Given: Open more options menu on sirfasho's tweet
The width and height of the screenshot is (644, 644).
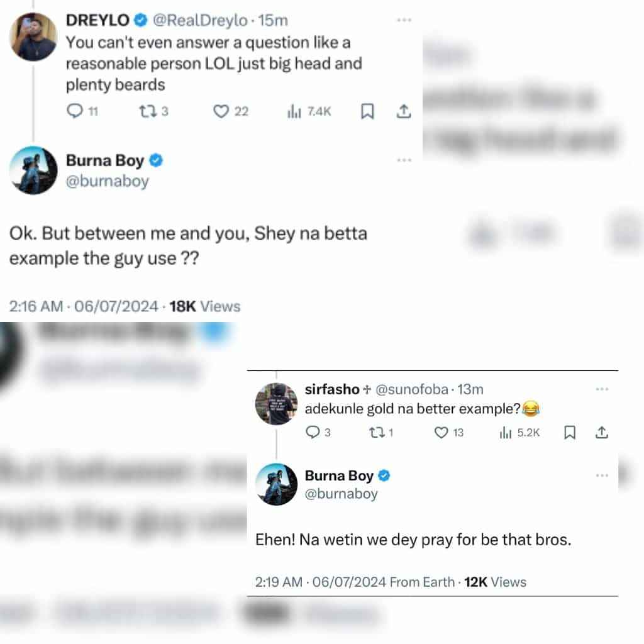Looking at the screenshot, I should (602, 389).
